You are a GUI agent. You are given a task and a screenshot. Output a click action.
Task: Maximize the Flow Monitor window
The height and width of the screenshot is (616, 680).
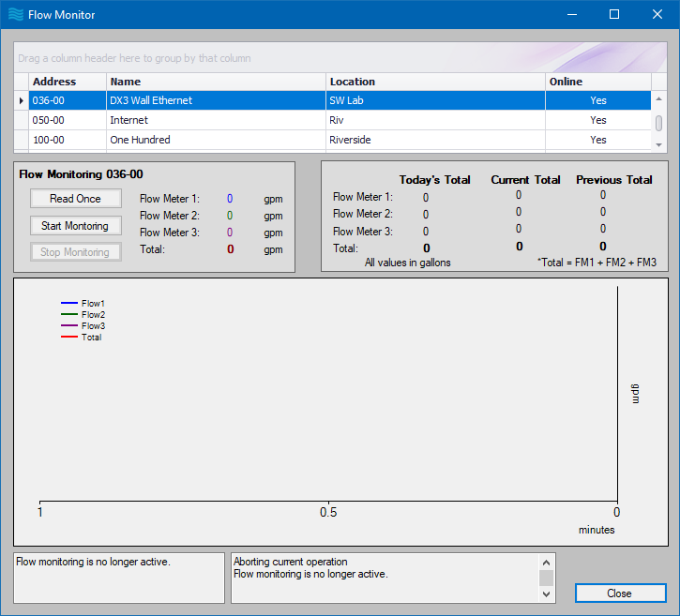tap(614, 14)
